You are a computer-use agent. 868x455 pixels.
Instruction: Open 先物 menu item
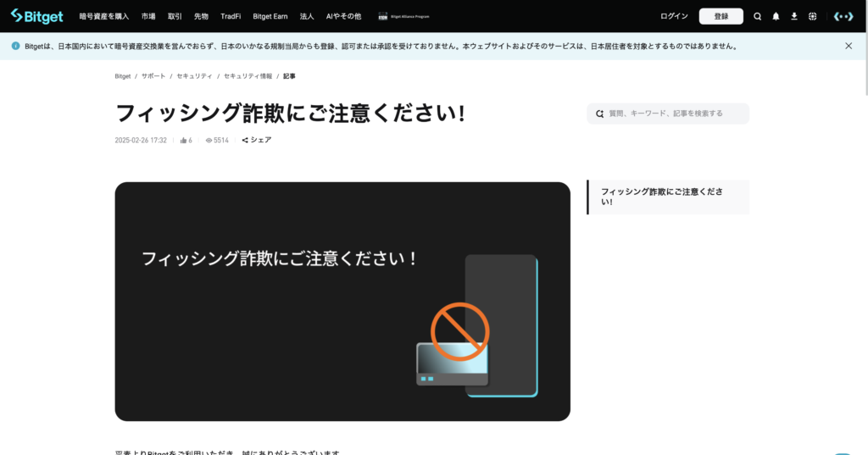[x=201, y=17]
